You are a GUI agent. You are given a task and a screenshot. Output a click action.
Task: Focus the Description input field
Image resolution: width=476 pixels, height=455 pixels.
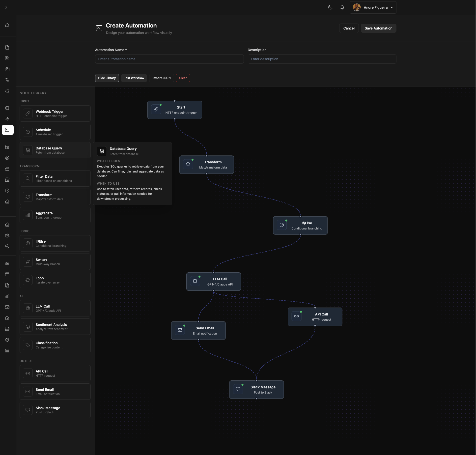(322, 59)
